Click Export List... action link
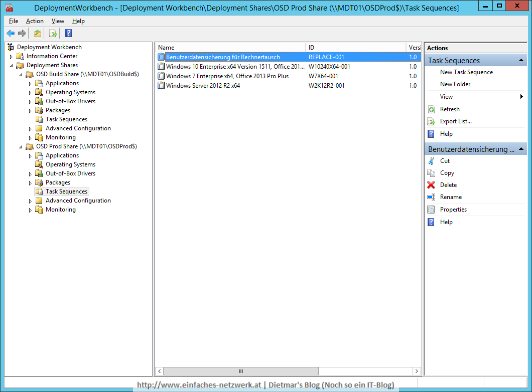The image size is (532, 392). [456, 121]
